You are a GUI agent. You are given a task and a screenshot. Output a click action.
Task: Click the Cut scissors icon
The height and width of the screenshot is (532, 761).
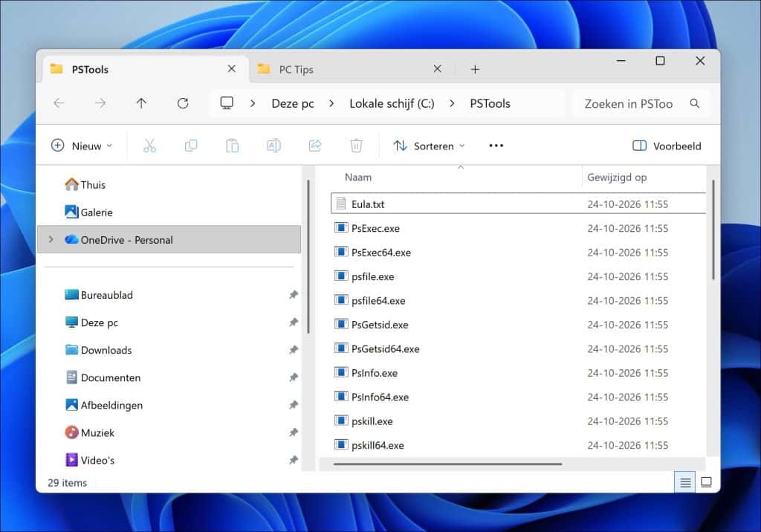coord(149,146)
